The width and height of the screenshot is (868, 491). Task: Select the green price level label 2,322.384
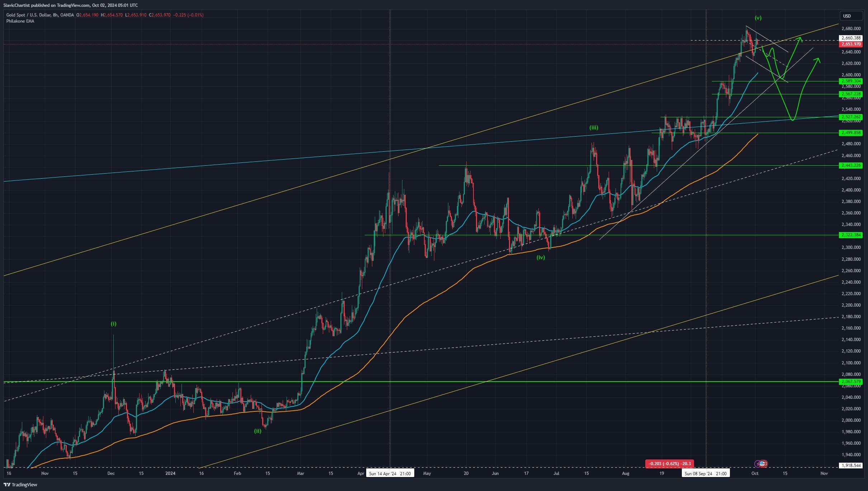(851, 235)
